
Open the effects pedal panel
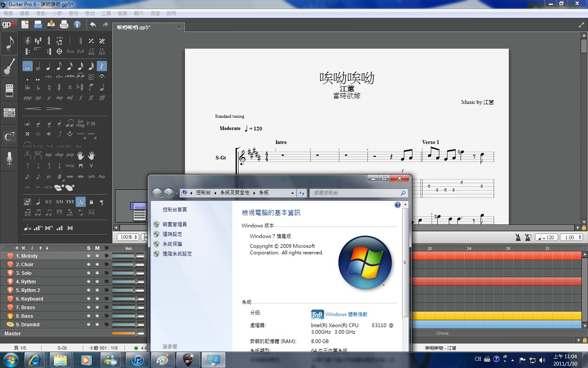tap(9, 90)
